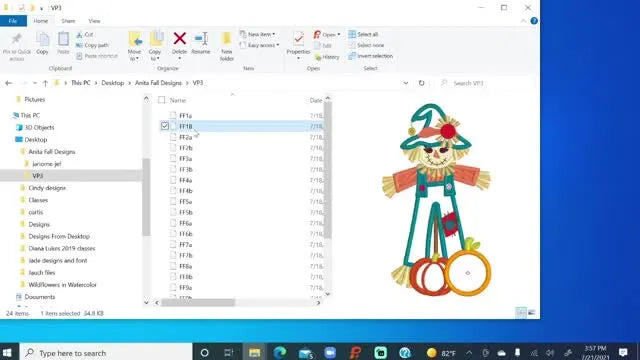This screenshot has height=360, width=640.
Task: Select the FF8a file
Action: pyautogui.click(x=185, y=266)
